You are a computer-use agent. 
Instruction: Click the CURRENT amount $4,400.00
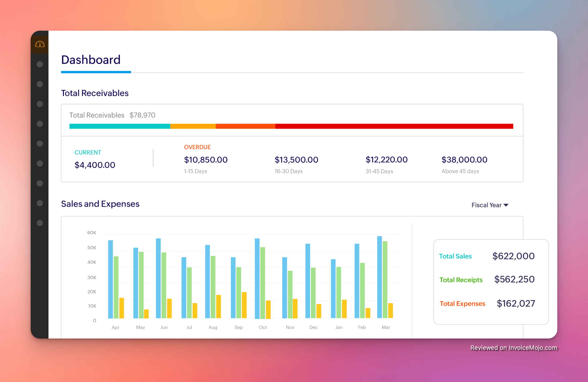pyautogui.click(x=95, y=165)
